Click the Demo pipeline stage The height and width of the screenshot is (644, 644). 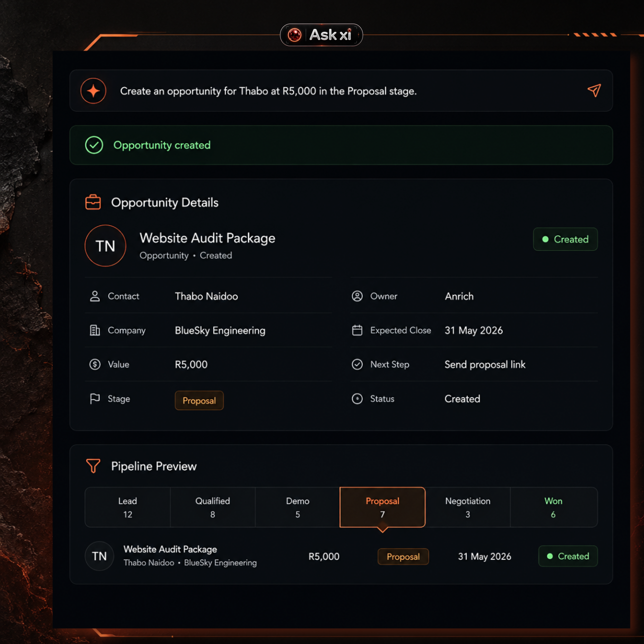click(298, 507)
